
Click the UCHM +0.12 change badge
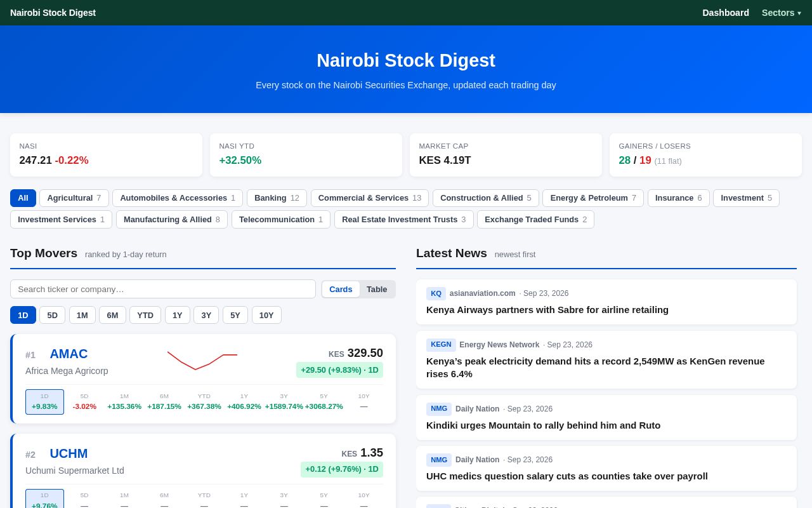click(x=342, y=469)
